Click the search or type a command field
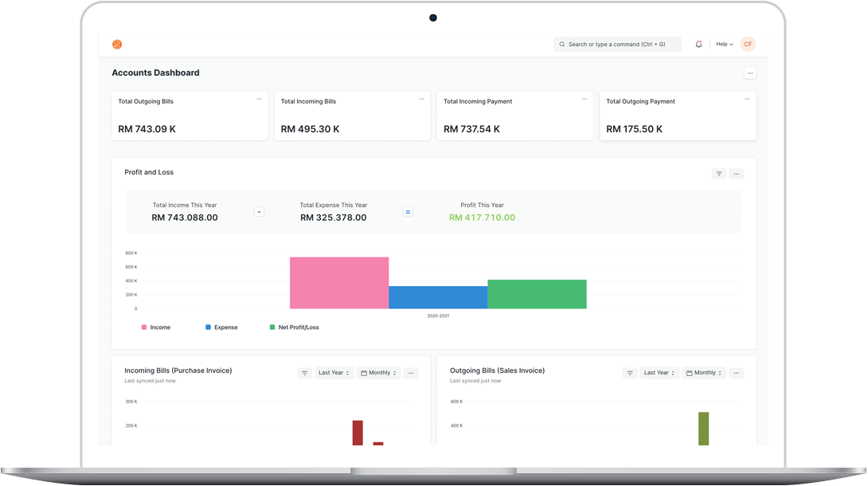 click(617, 45)
